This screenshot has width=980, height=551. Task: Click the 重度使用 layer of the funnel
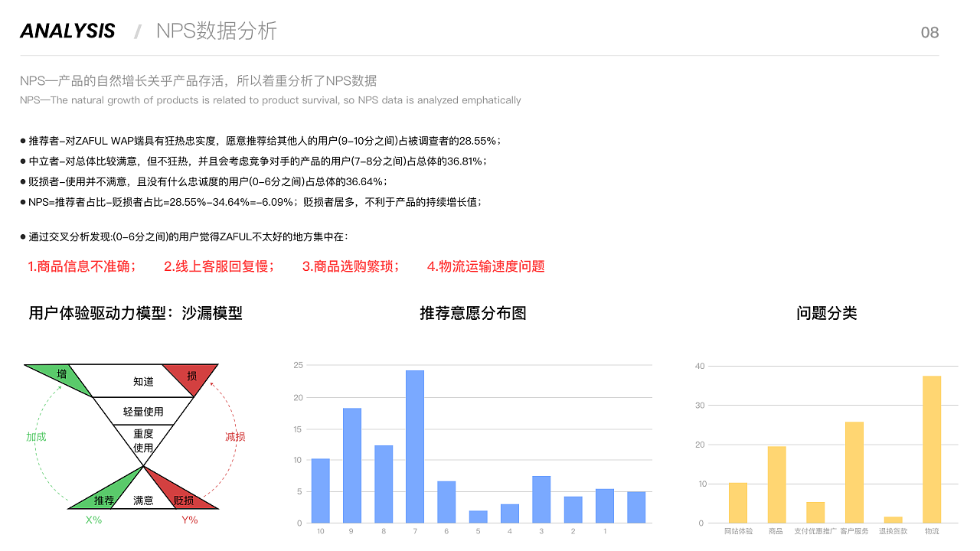[143, 442]
